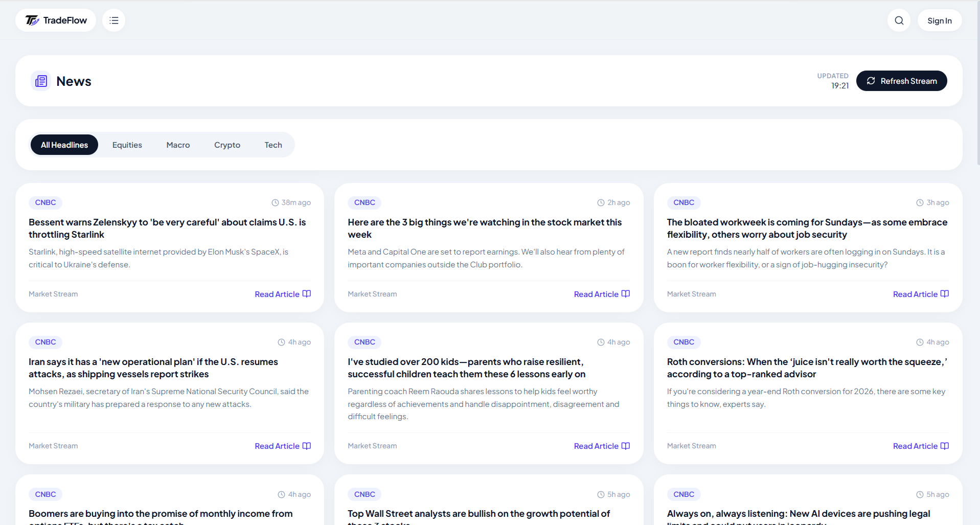Click CNBC badge on Bessent Starlink card
Image resolution: width=980 pixels, height=525 pixels.
[x=45, y=202]
